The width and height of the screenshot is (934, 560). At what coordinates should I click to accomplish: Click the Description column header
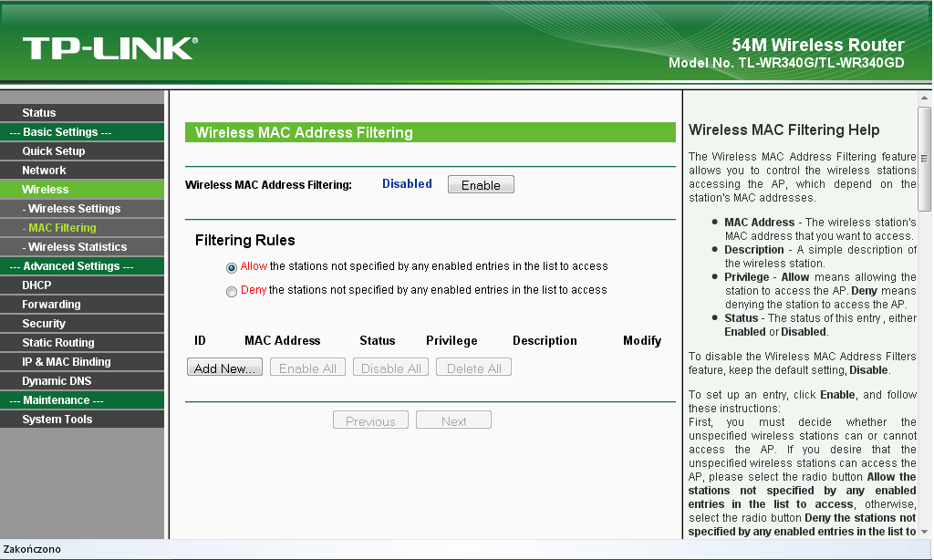point(545,340)
